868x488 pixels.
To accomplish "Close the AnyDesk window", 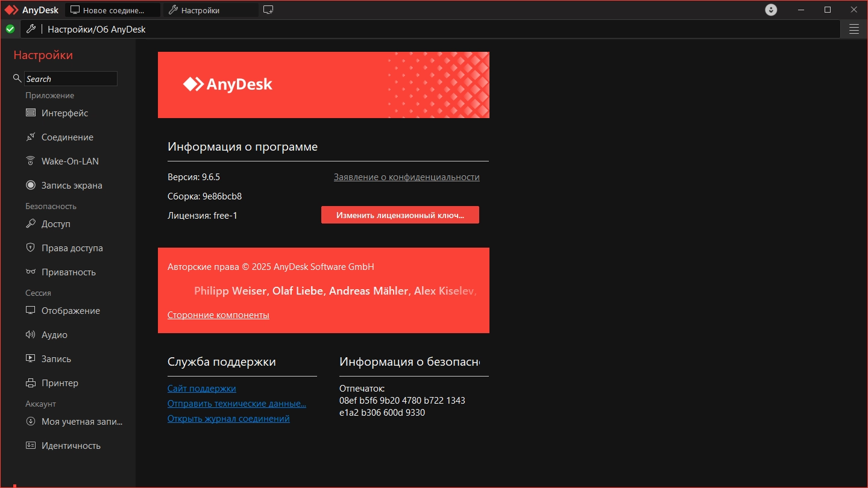I will point(854,10).
